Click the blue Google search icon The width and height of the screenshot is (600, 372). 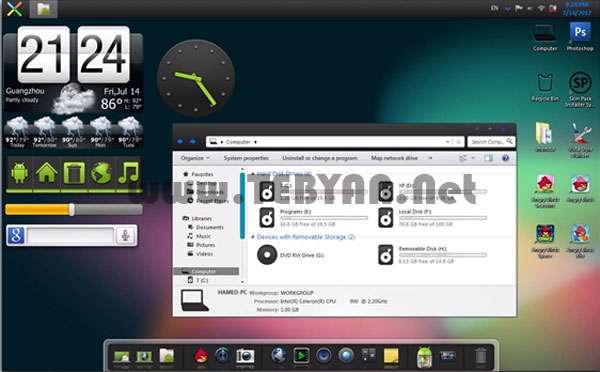pyautogui.click(x=16, y=235)
